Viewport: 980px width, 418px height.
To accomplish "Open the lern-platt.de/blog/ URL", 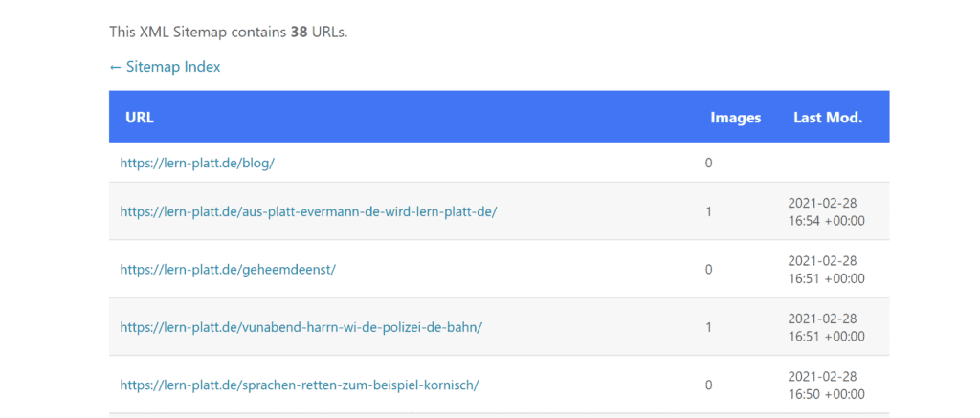I will pyautogui.click(x=197, y=163).
